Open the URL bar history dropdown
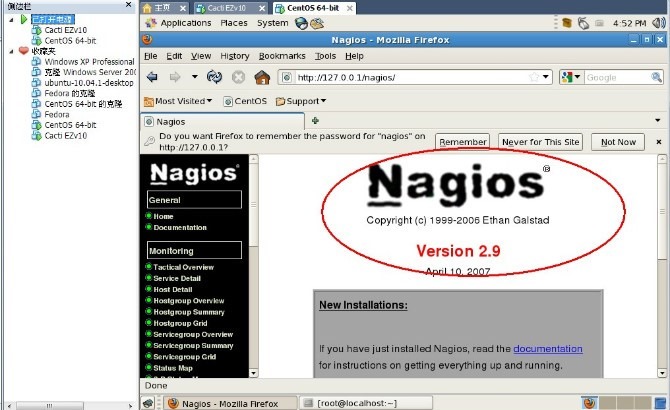This screenshot has width=670, height=410. click(546, 77)
